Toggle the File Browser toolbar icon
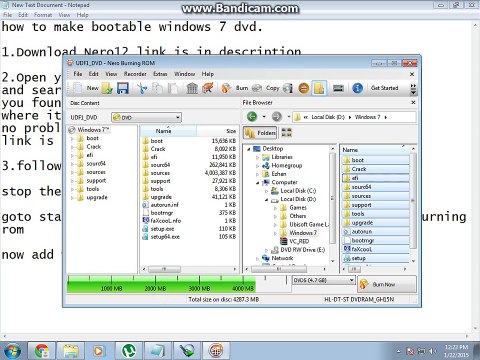The width and height of the screenshot is (480, 360). tap(319, 88)
